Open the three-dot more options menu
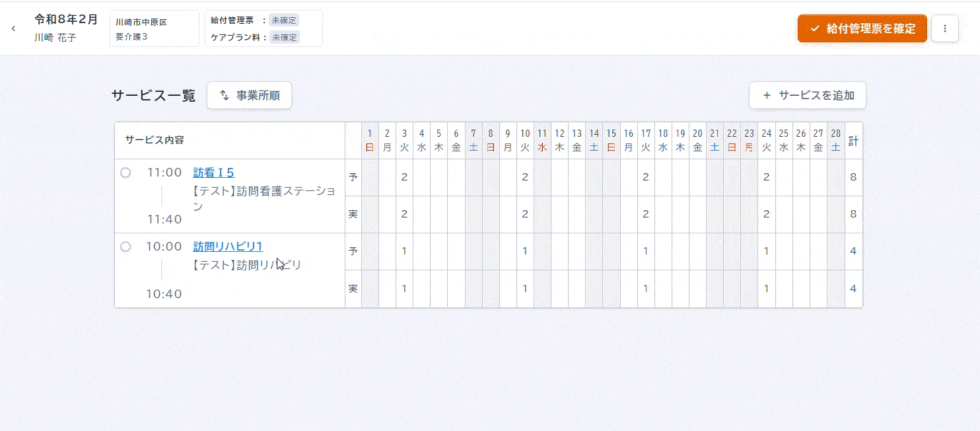 pos(944,28)
